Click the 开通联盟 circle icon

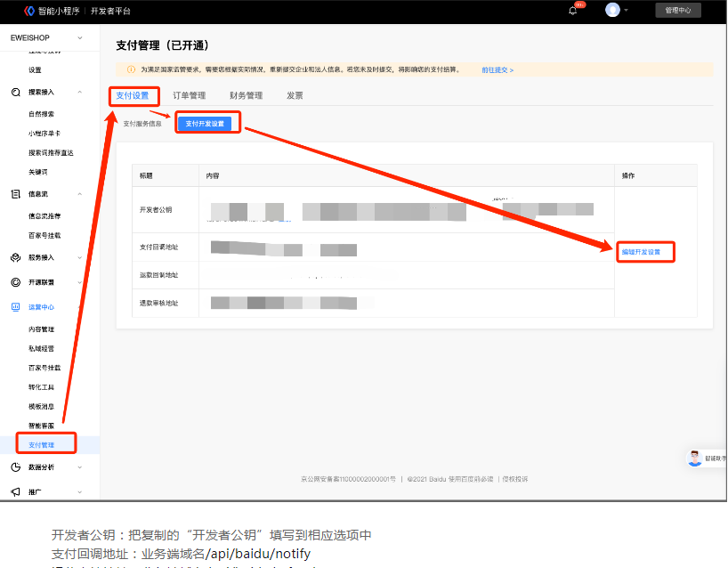pos(15,282)
